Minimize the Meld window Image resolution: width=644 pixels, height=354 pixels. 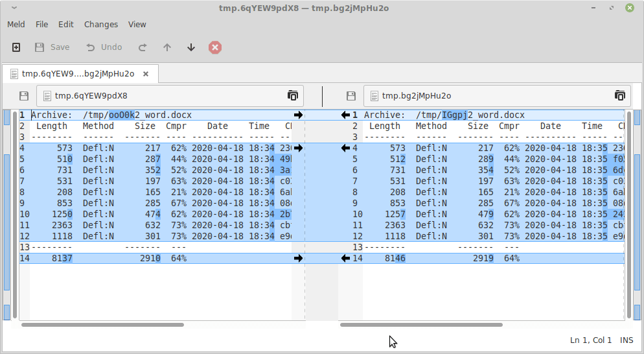pyautogui.click(x=593, y=8)
